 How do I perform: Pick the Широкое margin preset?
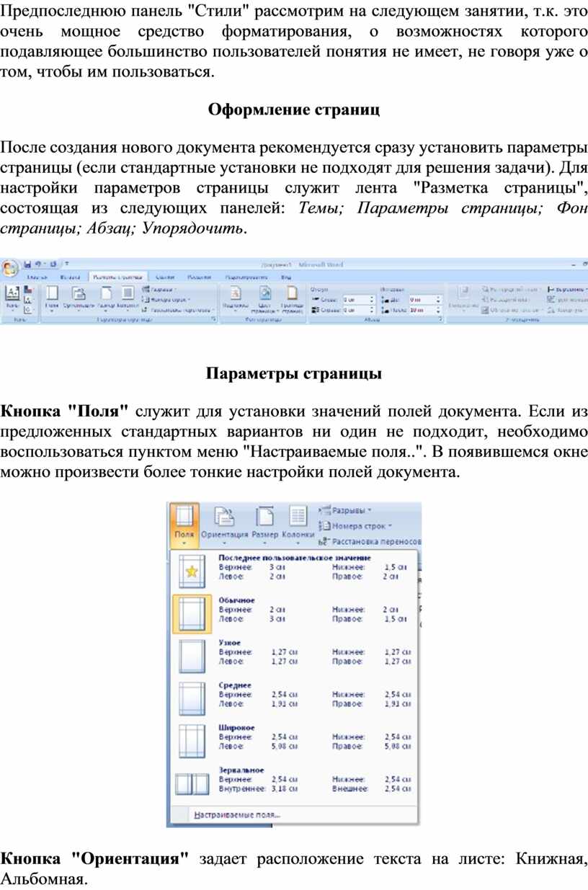point(295,741)
